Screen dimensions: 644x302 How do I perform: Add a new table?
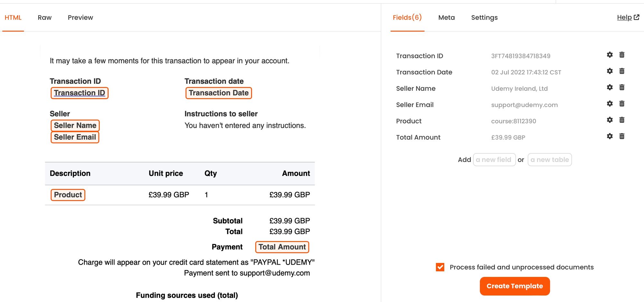(x=549, y=160)
